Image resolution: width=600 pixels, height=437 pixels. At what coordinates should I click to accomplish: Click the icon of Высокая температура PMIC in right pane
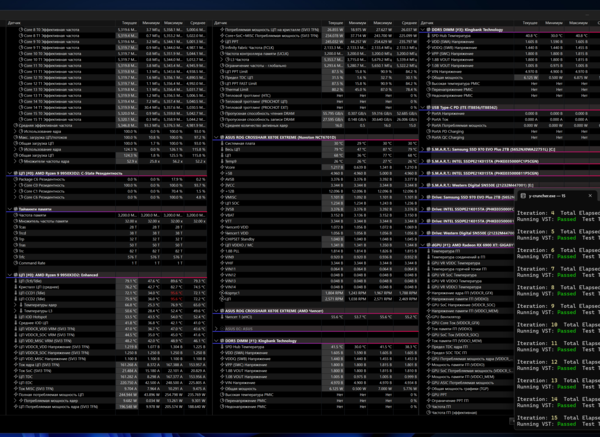(429, 83)
